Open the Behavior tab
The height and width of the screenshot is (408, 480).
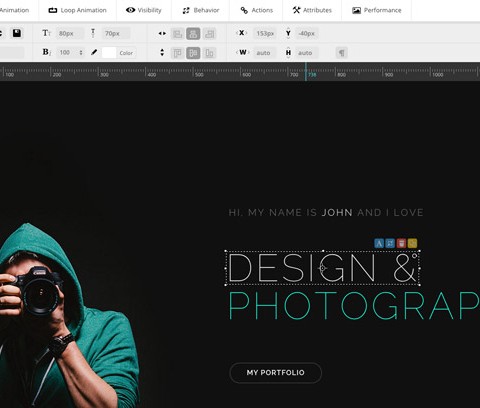tap(201, 10)
